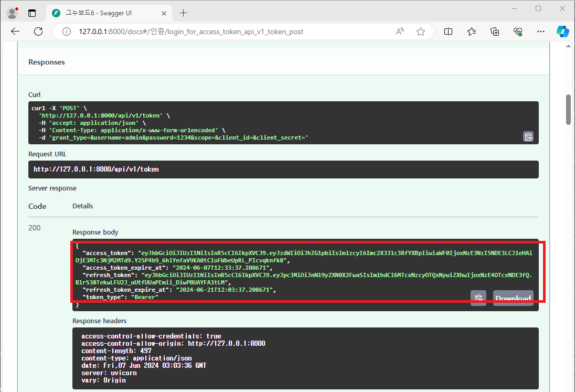Screen dimensions: 575x392
Task: View site information icon in address bar
Action: (x=67, y=31)
